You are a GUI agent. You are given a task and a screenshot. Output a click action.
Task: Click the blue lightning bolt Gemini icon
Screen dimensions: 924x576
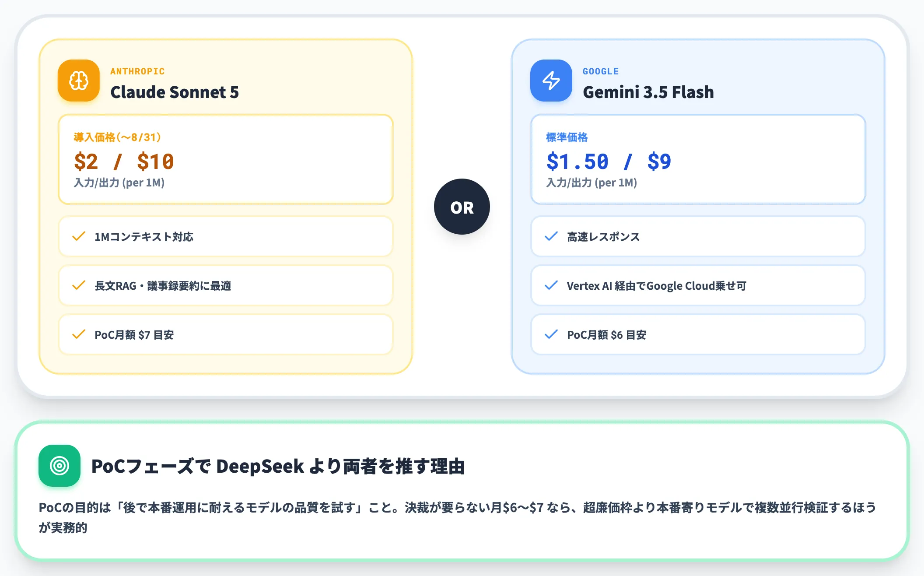point(551,81)
